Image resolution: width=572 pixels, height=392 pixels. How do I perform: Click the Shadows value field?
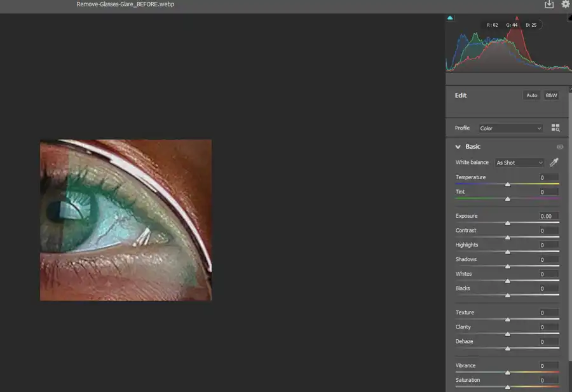(548, 260)
